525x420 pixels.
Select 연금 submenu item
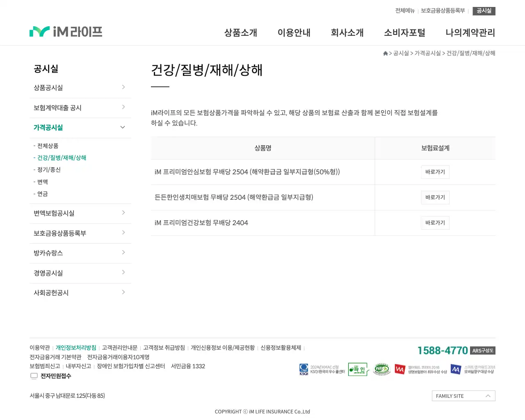tap(43, 194)
